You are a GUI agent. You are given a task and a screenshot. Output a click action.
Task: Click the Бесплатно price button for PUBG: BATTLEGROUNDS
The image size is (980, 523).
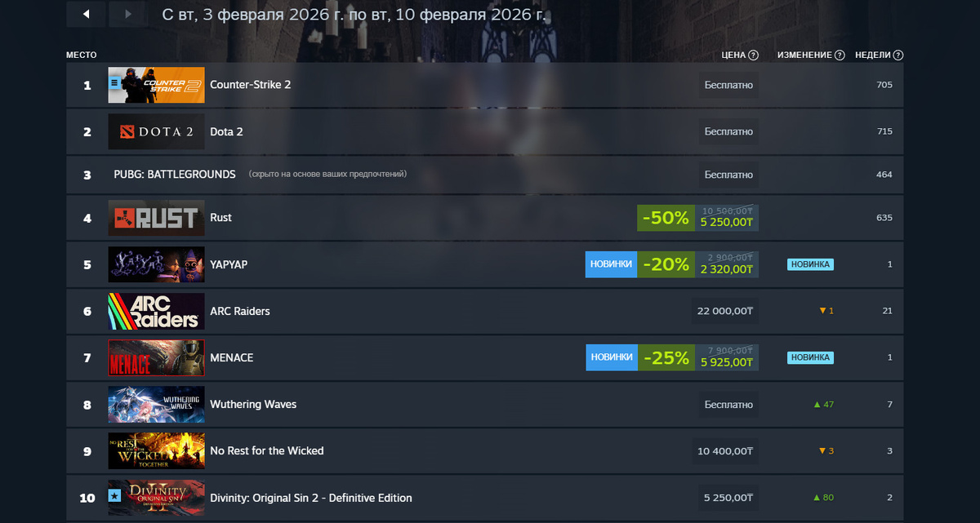click(728, 175)
